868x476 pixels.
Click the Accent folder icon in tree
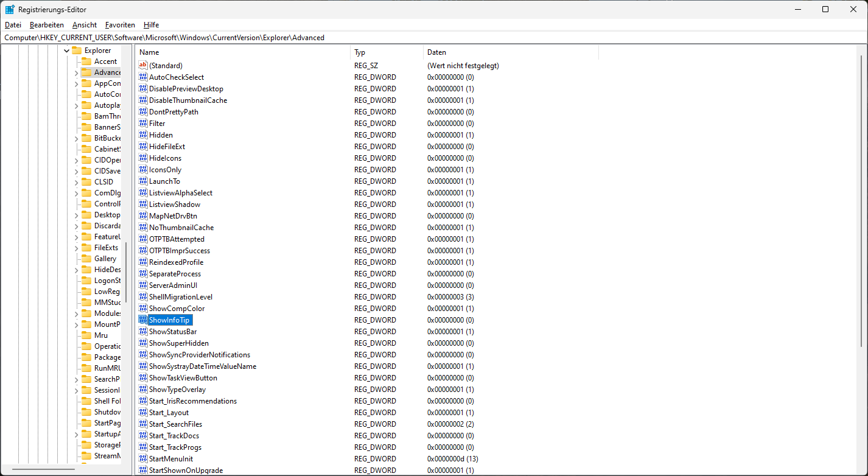coord(86,61)
